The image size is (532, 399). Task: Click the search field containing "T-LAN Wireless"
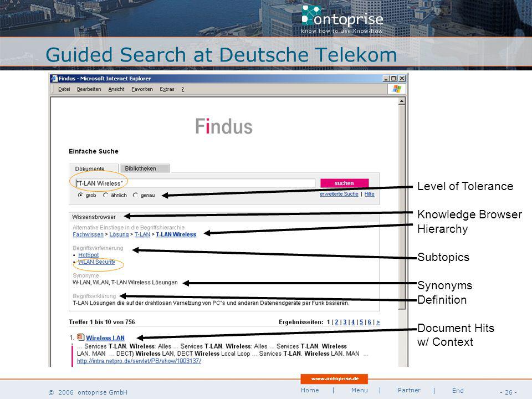195,183
